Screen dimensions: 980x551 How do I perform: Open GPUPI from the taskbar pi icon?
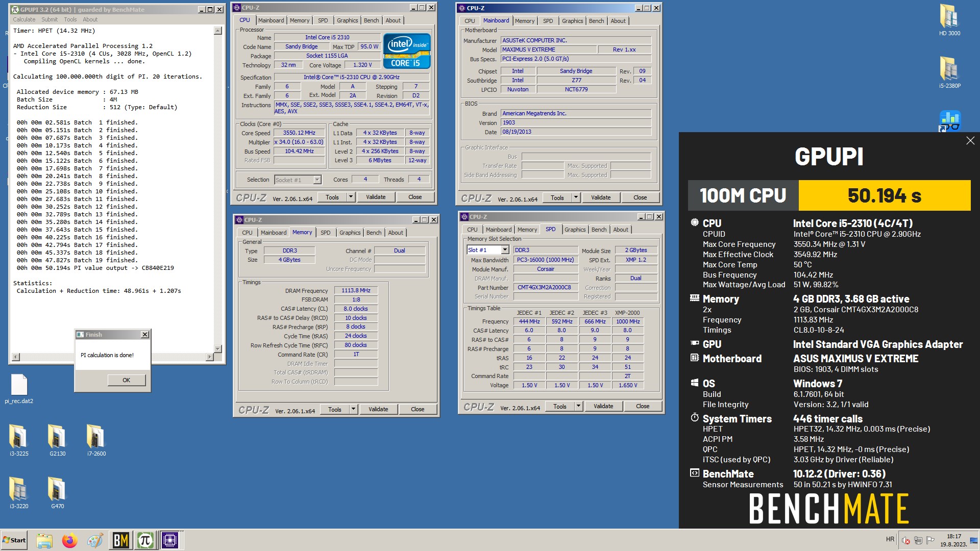pos(145,540)
